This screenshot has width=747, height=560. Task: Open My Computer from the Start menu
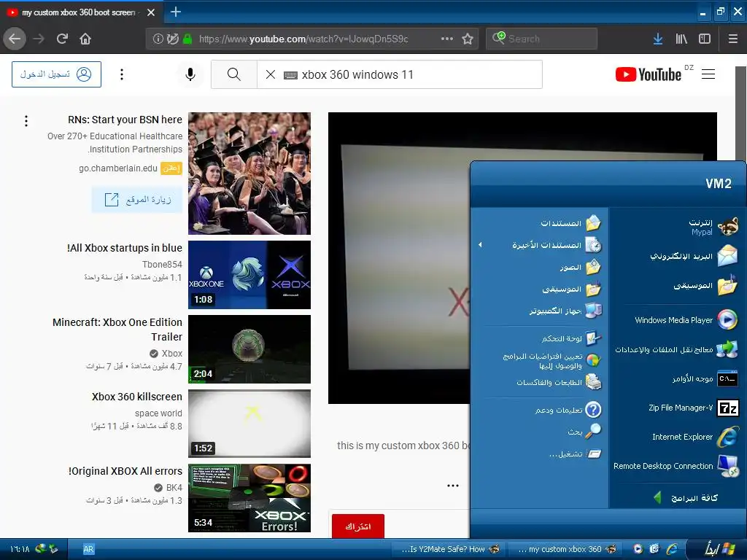tap(565, 311)
